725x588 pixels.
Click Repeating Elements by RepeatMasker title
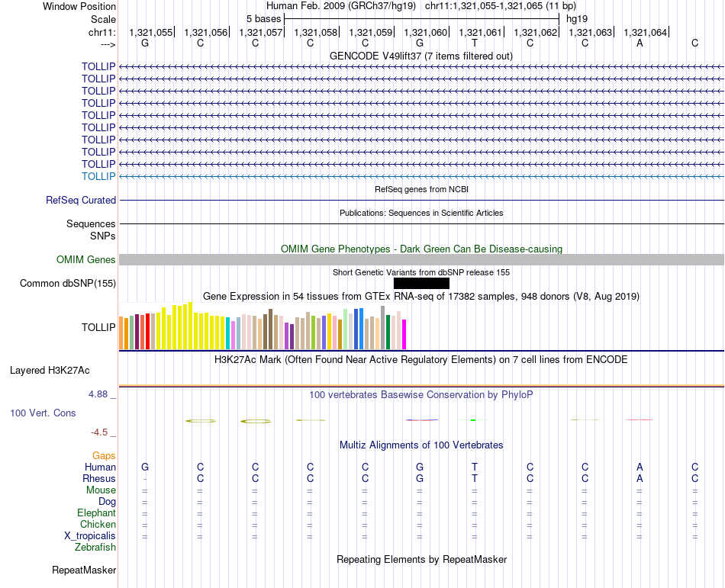coord(421,560)
